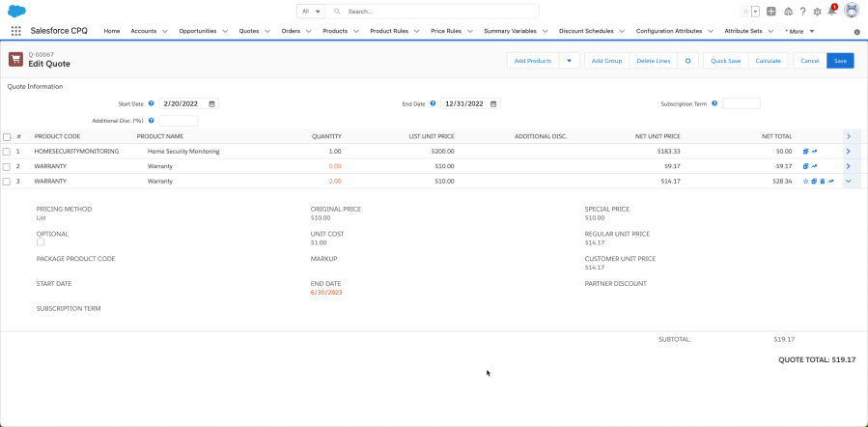Delete the third Warranty line with trash icon
The height and width of the screenshot is (427, 868).
pyautogui.click(x=823, y=181)
